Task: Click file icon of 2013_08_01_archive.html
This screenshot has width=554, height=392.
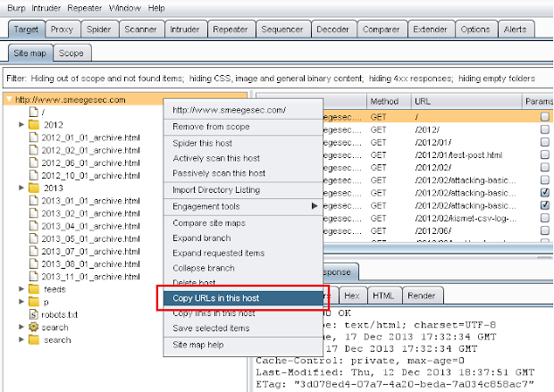Action: [x=34, y=263]
